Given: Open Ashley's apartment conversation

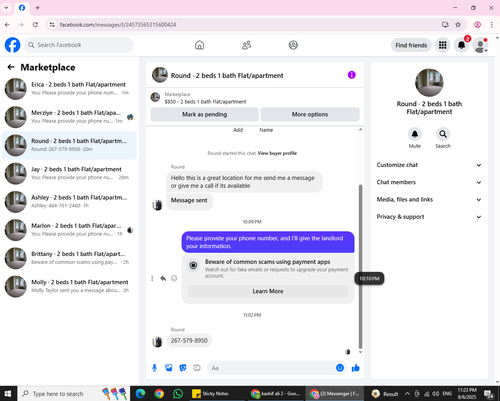Looking at the screenshot, I should (x=69, y=202).
